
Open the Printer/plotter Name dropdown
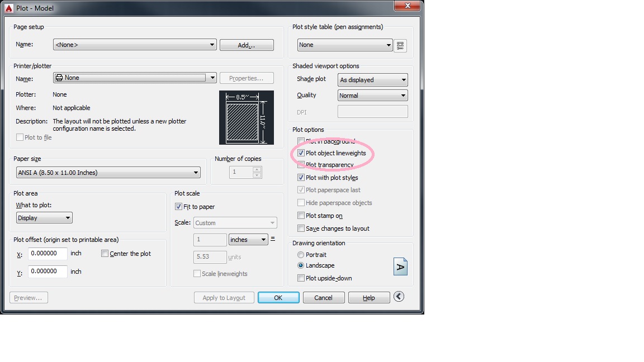coord(135,78)
